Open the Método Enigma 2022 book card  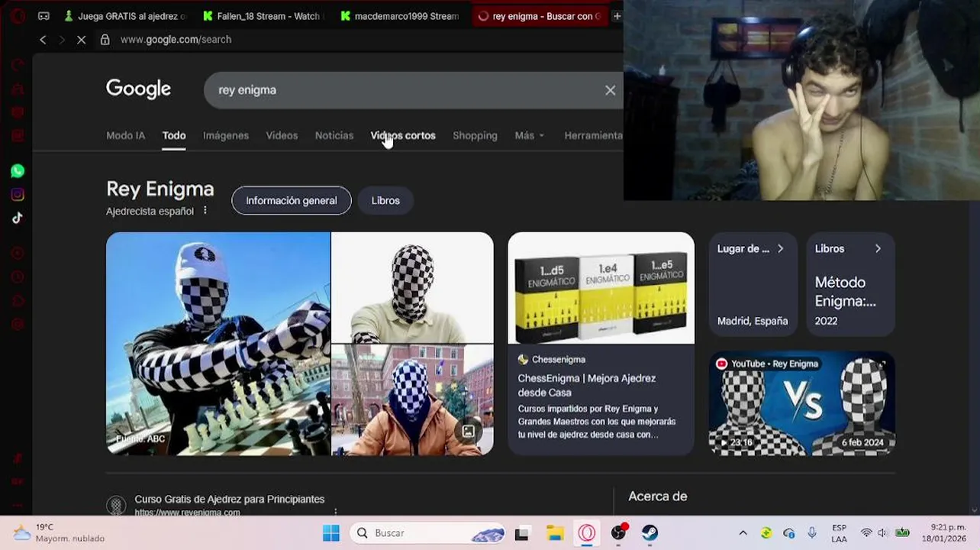(850, 284)
